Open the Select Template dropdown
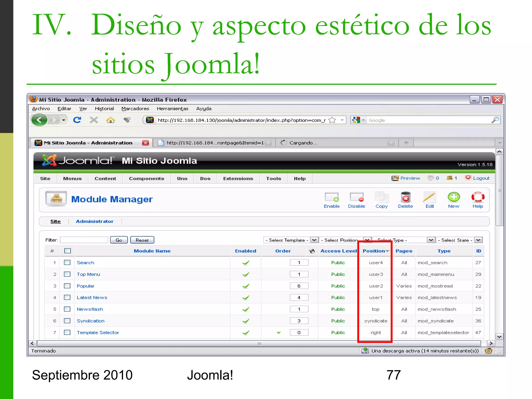This screenshot has width=532, height=399. click(x=291, y=240)
